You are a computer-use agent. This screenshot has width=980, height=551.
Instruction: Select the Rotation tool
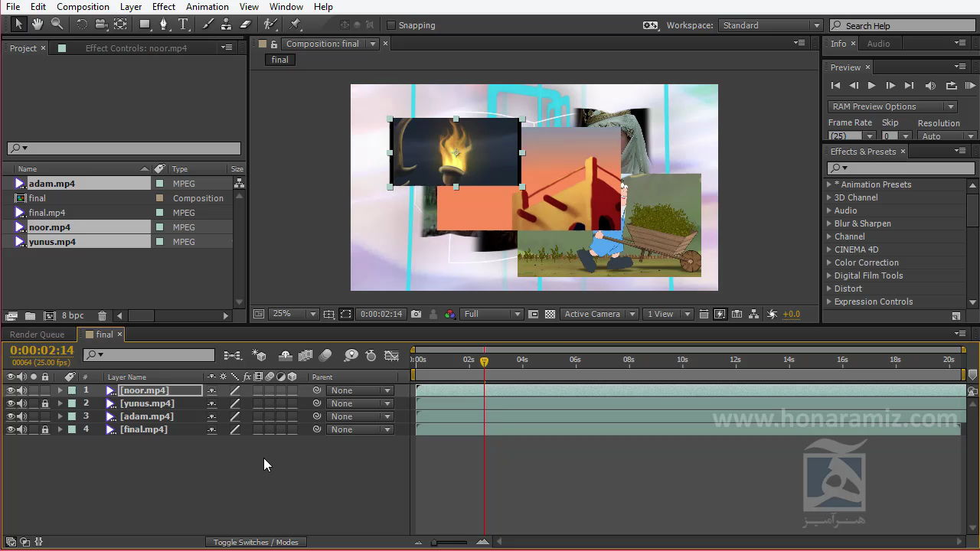click(x=82, y=24)
